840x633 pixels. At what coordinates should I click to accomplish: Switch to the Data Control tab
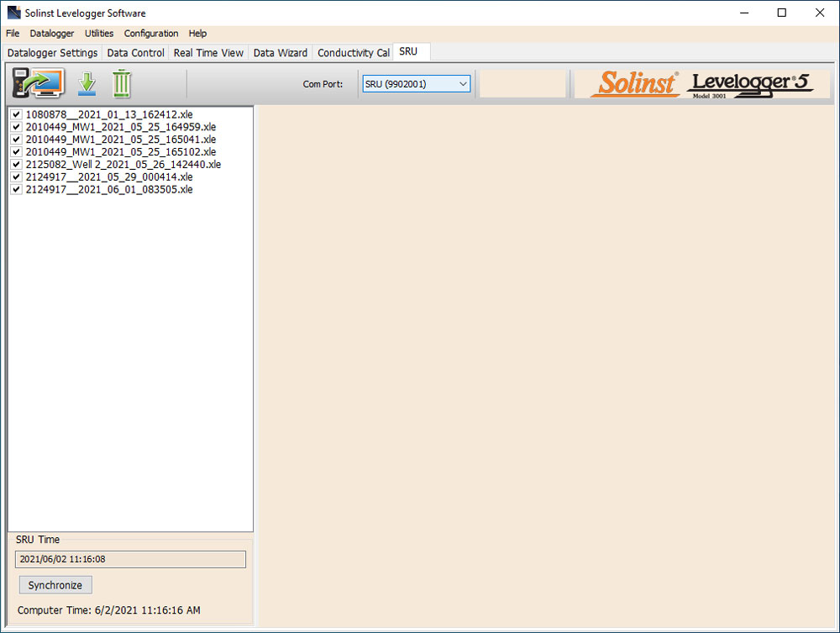135,52
